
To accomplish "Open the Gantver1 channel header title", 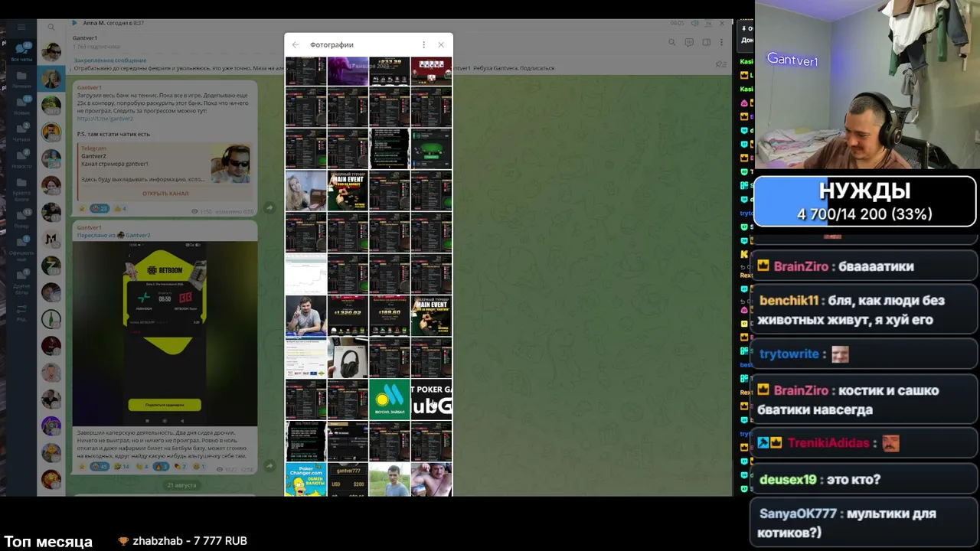I will 85,38.
